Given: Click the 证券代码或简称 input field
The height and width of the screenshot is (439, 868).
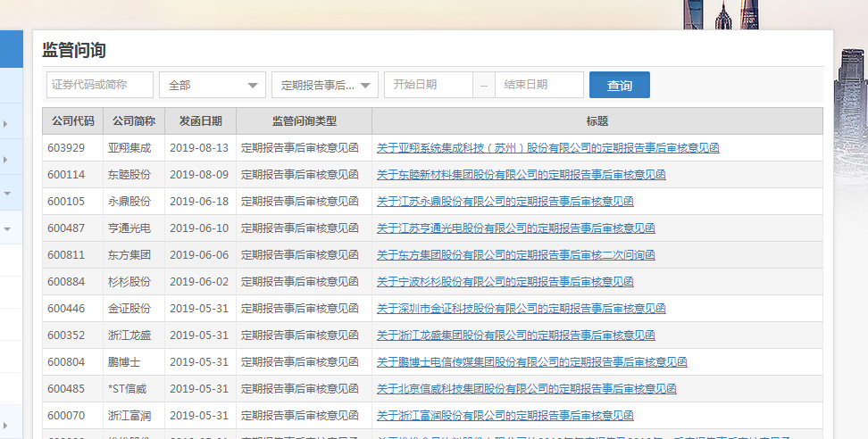Looking at the screenshot, I should click(100, 85).
